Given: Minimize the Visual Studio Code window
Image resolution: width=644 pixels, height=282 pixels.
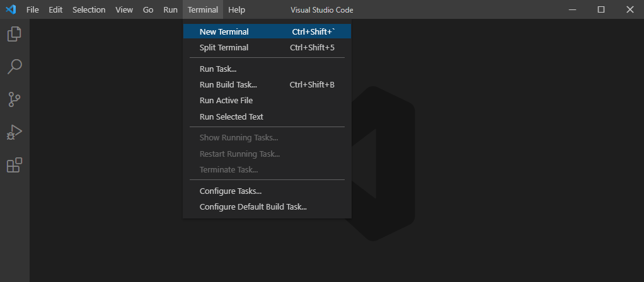Looking at the screenshot, I should coord(572,9).
